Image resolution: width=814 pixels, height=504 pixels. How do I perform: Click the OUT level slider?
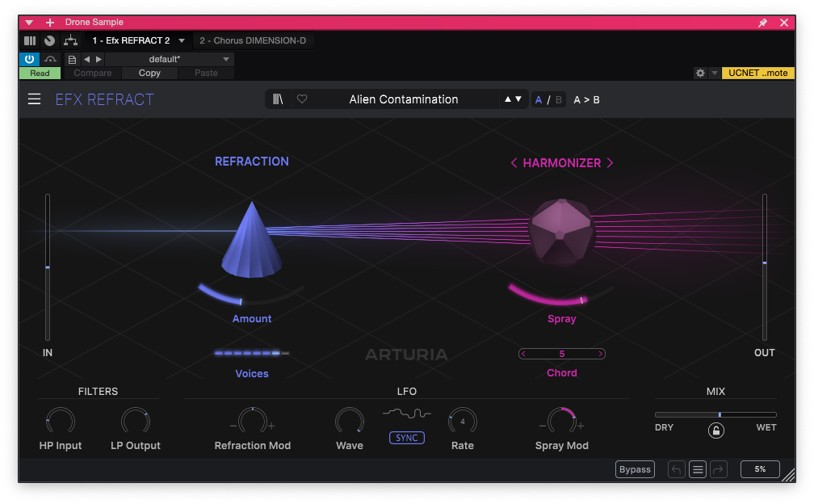coord(764,267)
